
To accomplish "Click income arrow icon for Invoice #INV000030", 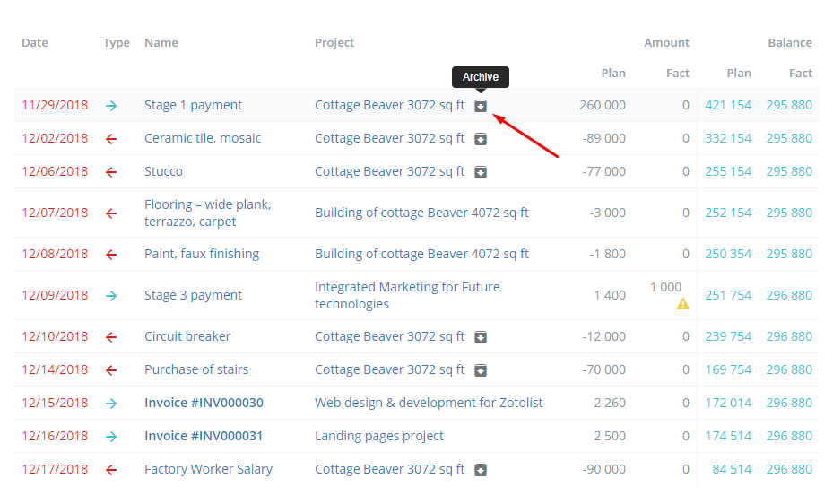I will (111, 404).
